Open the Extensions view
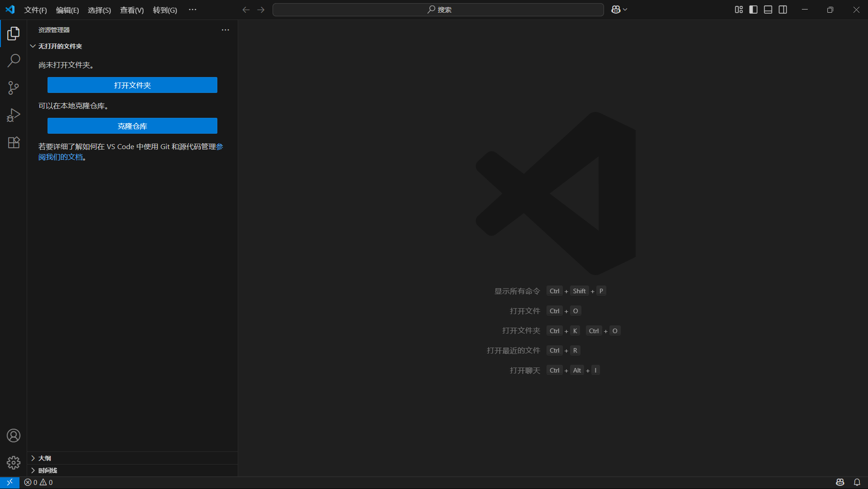The width and height of the screenshot is (868, 489). (14, 142)
